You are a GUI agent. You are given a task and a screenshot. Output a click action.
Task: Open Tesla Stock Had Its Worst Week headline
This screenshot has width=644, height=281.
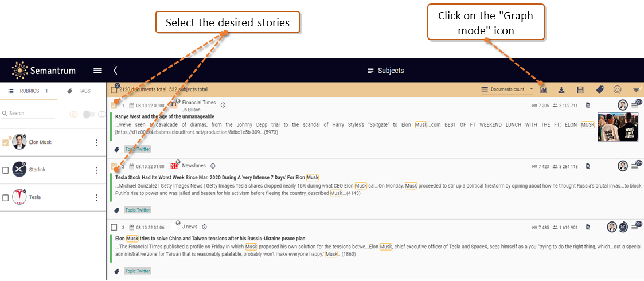217,177
